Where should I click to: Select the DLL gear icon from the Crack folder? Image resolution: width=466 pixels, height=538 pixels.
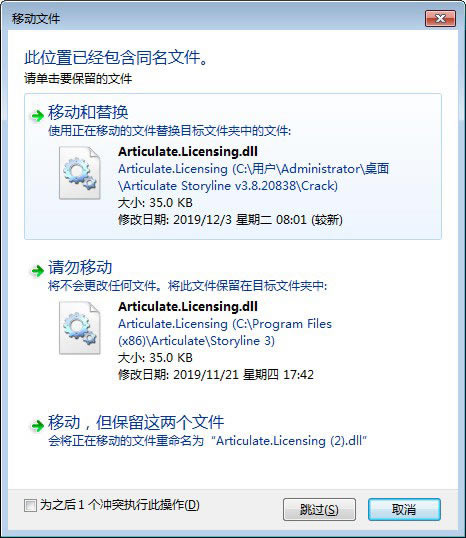[x=80, y=173]
